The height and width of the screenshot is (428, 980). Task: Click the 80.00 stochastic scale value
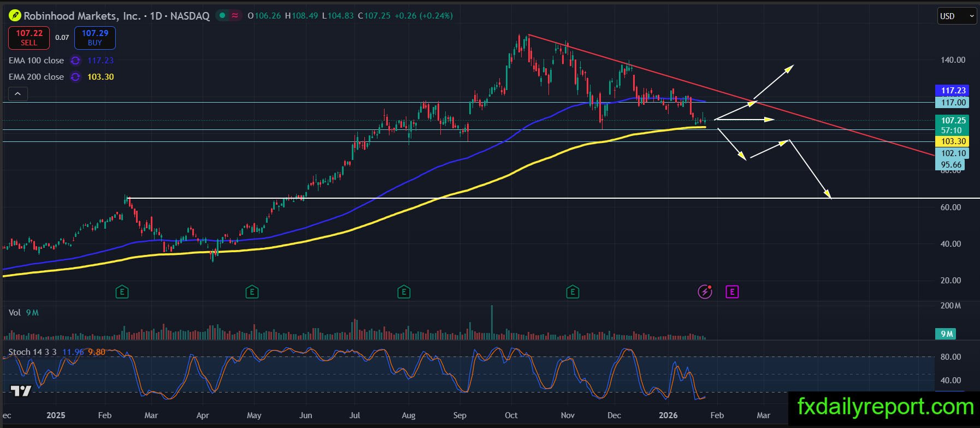pyautogui.click(x=951, y=357)
